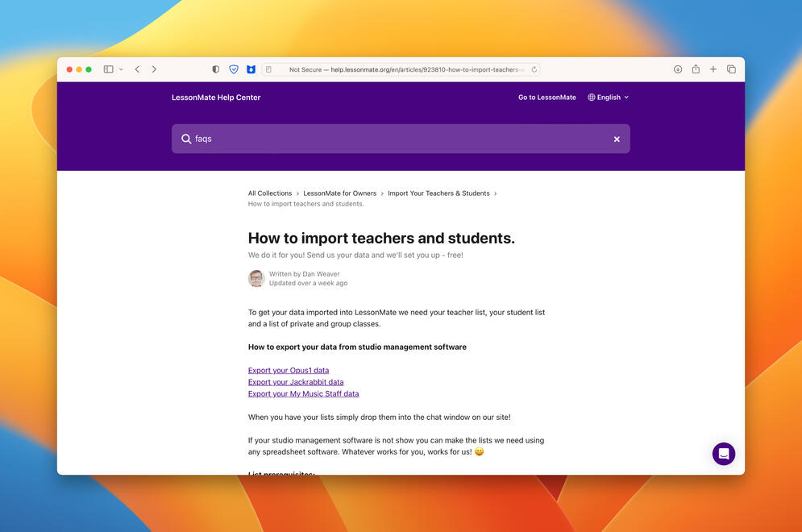Click the address bar URL field
The height and width of the screenshot is (532, 802).
click(x=401, y=69)
